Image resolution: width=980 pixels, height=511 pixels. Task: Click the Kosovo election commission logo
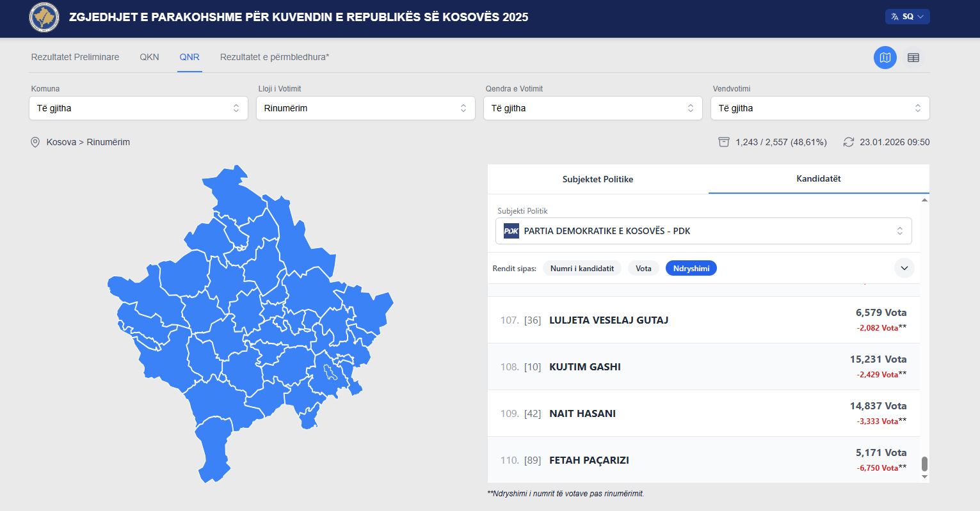(x=44, y=17)
